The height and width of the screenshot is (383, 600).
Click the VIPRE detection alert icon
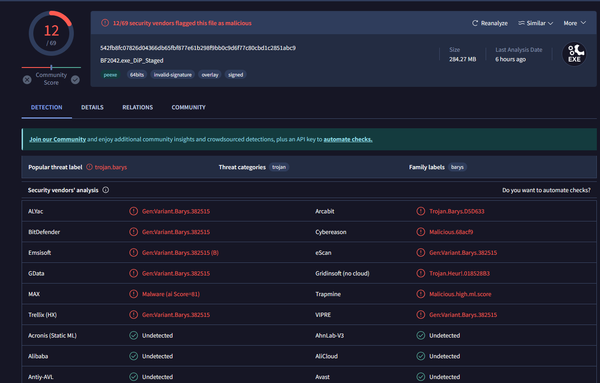[421, 315]
